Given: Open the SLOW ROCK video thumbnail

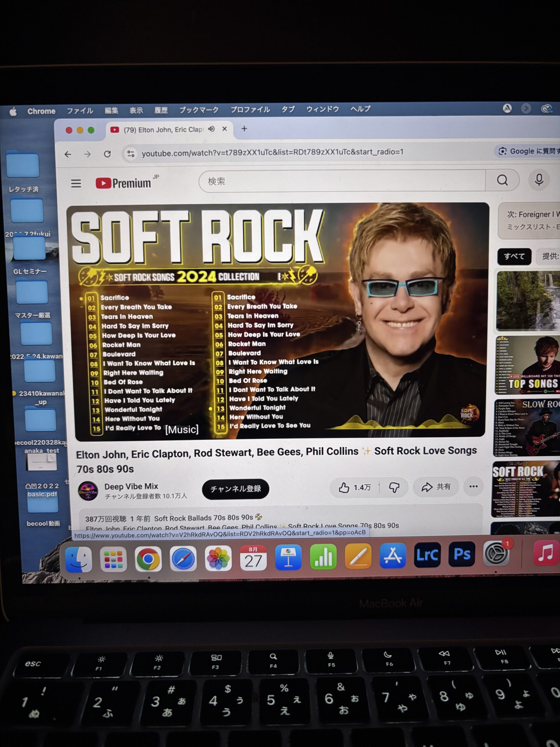Looking at the screenshot, I should tap(526, 428).
